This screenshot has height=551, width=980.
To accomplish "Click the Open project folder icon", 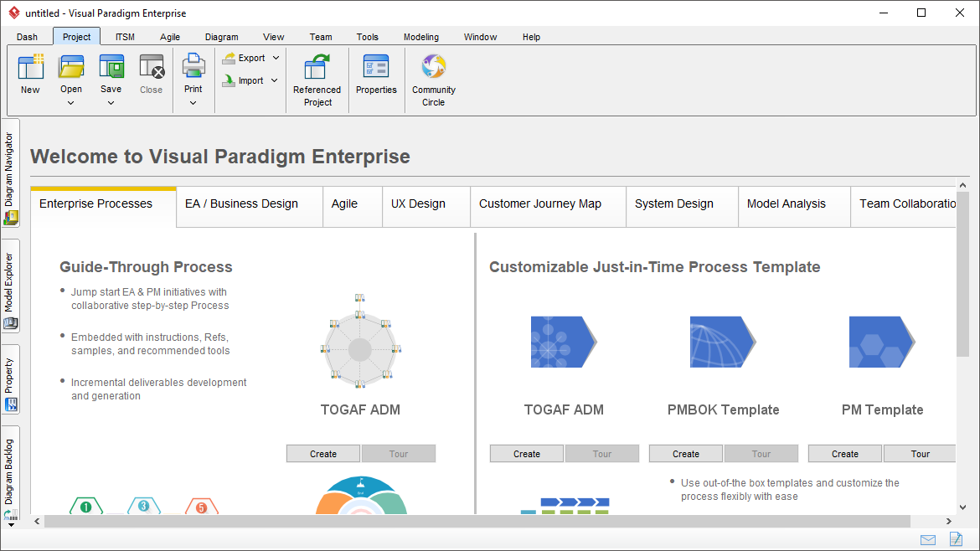I will (x=71, y=67).
